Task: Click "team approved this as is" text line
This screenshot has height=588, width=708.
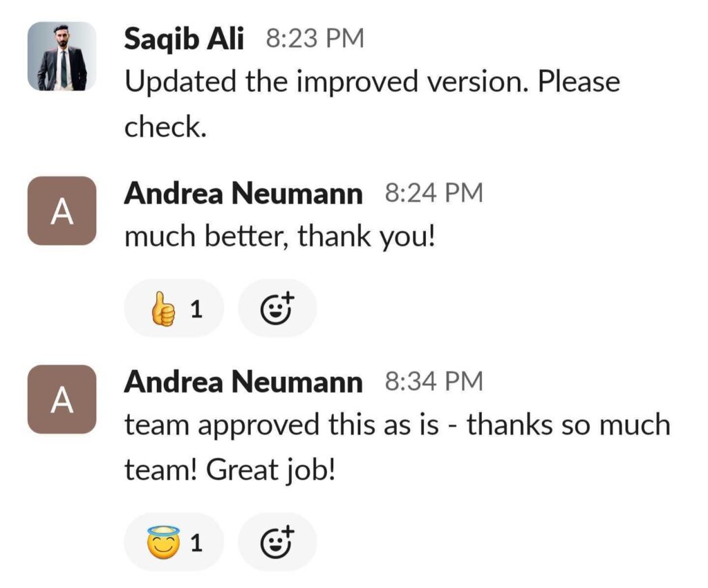Action: point(397,425)
